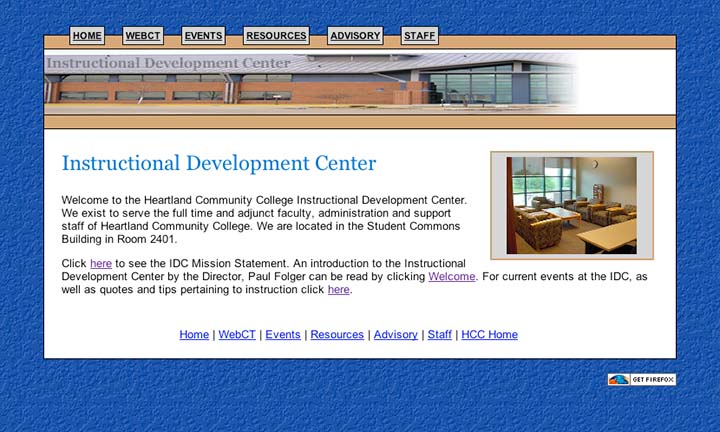Open the Resources footer link

(x=337, y=335)
